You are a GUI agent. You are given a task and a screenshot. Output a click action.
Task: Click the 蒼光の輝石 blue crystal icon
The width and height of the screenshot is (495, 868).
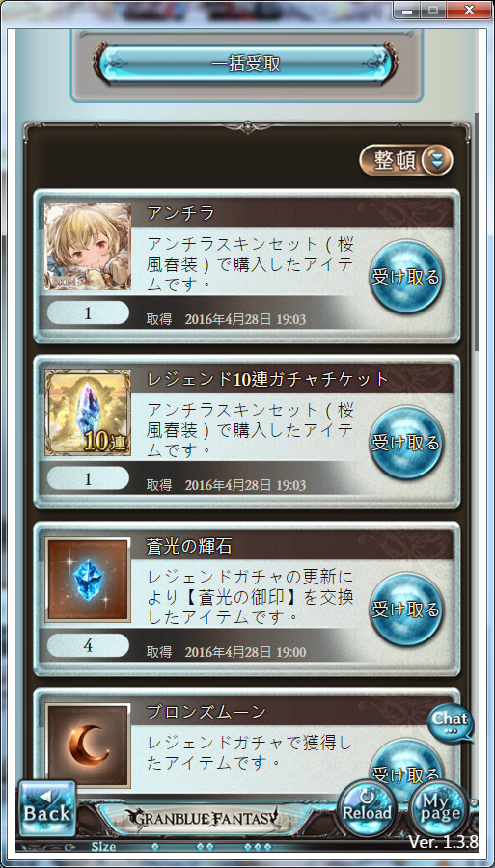tap(88, 580)
